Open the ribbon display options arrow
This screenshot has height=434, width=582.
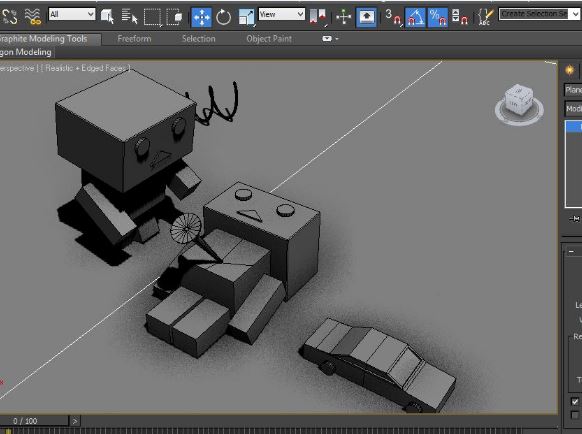[x=337, y=39]
